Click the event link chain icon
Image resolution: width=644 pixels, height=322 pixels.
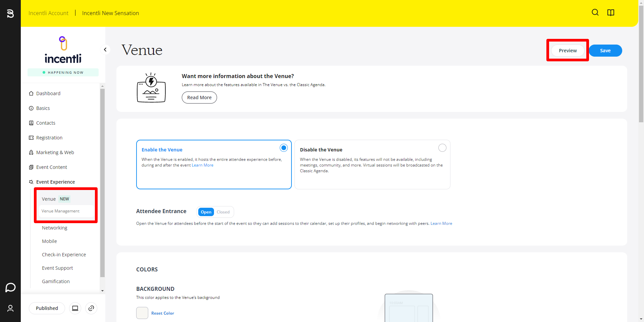pyautogui.click(x=91, y=308)
